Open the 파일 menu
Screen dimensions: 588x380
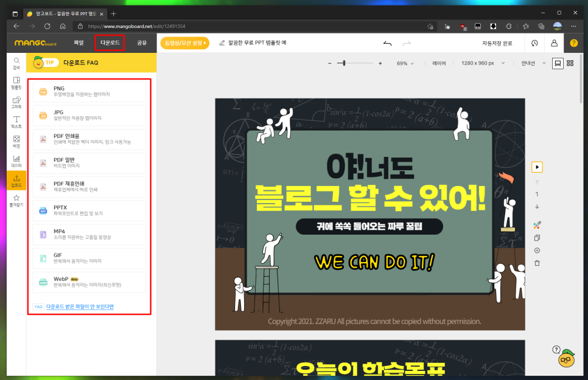point(79,43)
